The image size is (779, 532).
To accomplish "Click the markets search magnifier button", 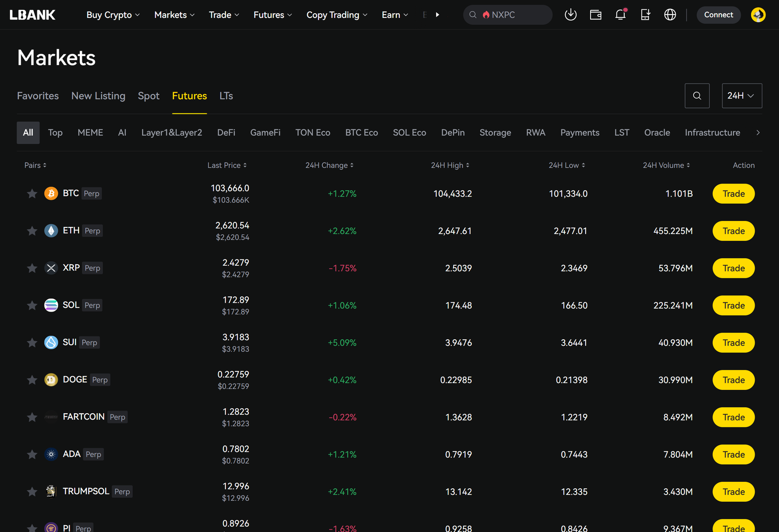I will 697,96.
